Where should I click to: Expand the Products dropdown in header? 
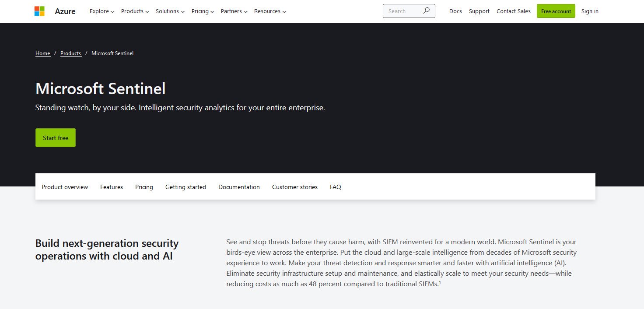tap(135, 11)
